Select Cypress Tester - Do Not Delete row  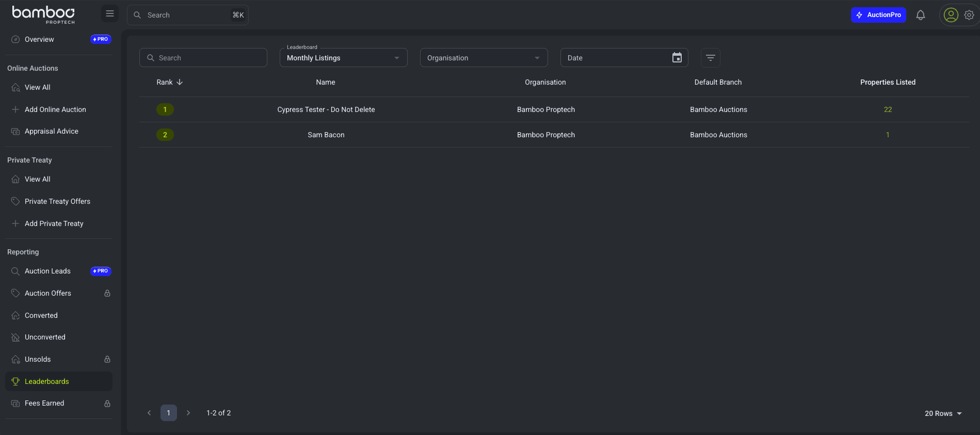pyautogui.click(x=554, y=109)
